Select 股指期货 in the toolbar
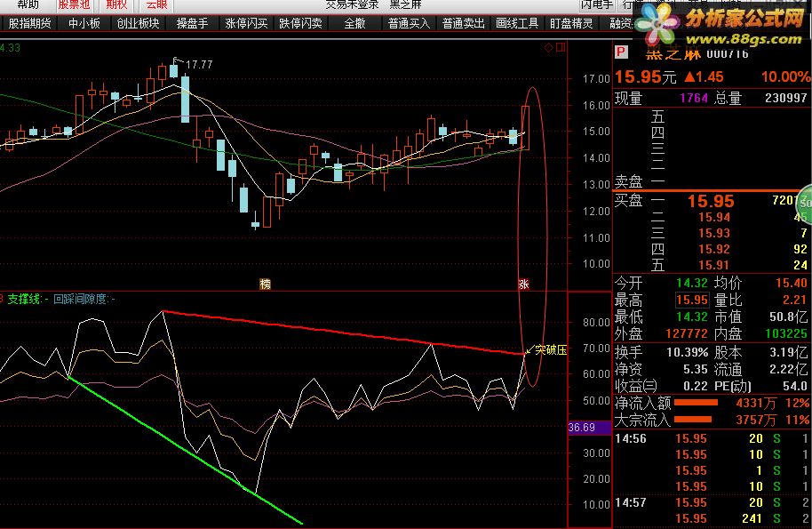The width and height of the screenshot is (812, 529). click(29, 23)
